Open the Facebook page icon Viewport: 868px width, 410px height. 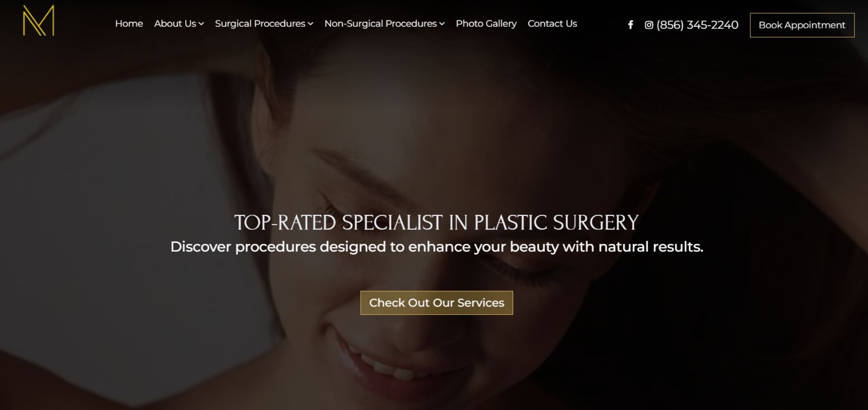(631, 25)
